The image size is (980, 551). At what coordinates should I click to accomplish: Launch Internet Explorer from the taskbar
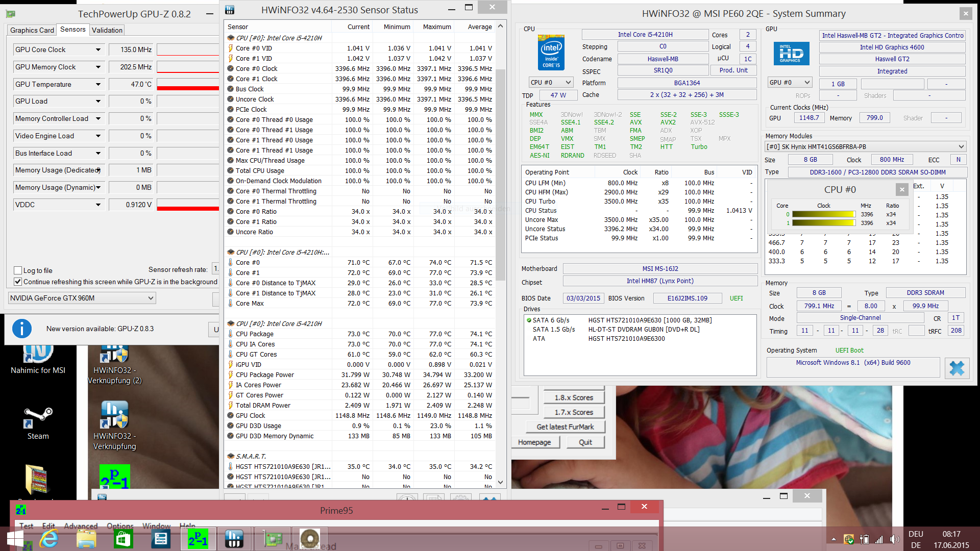49,539
